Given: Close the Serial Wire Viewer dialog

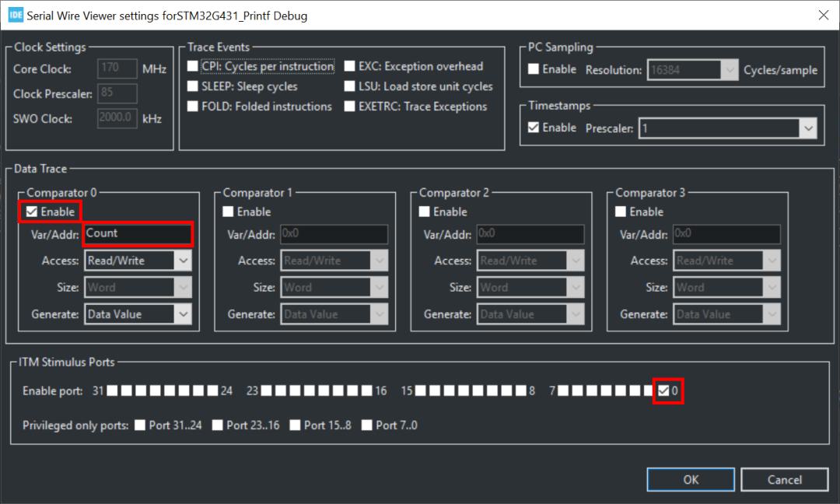Looking at the screenshot, I should (824, 15).
